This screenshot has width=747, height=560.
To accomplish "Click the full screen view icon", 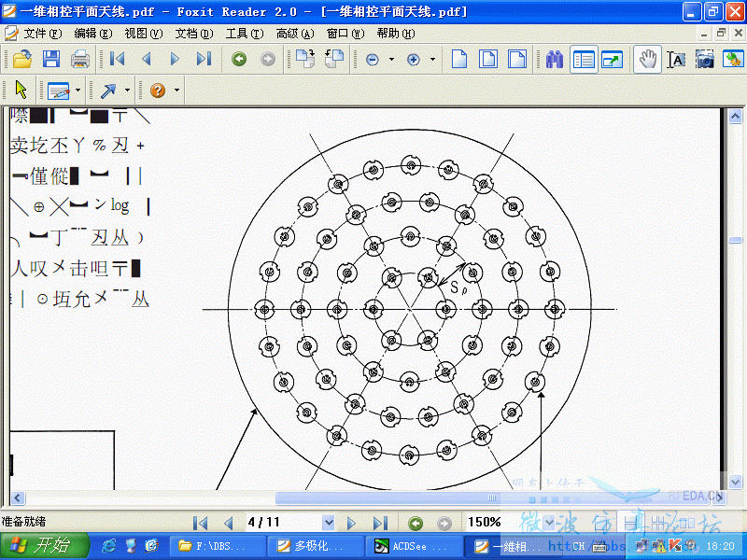I will (613, 60).
